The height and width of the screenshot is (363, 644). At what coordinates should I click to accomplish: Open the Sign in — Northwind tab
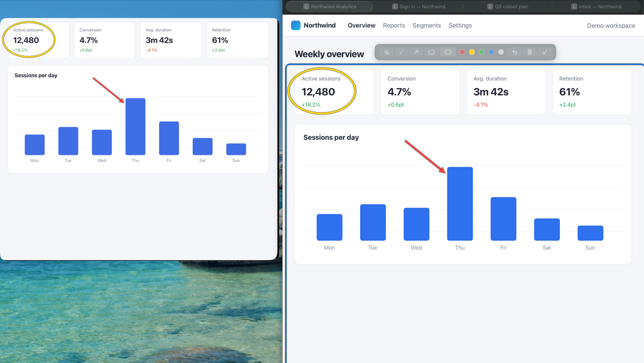pyautogui.click(x=419, y=6)
